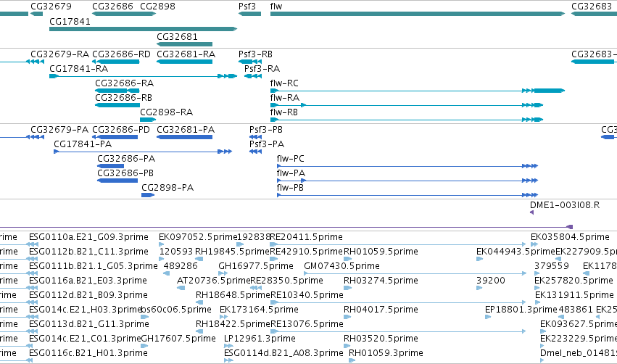The width and height of the screenshot is (617, 364).
Task: Select EST AT20736.5prime
Action: tap(214, 281)
